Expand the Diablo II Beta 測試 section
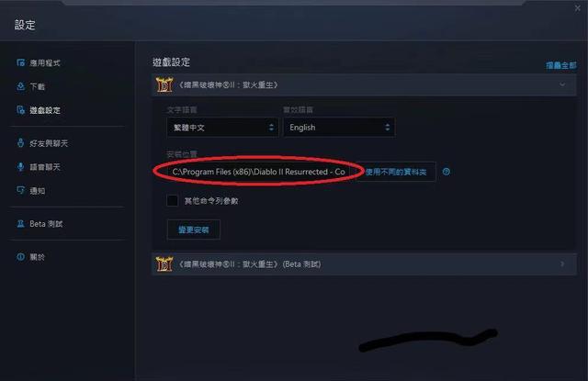Viewport: 588px width, 381px height. (364, 264)
